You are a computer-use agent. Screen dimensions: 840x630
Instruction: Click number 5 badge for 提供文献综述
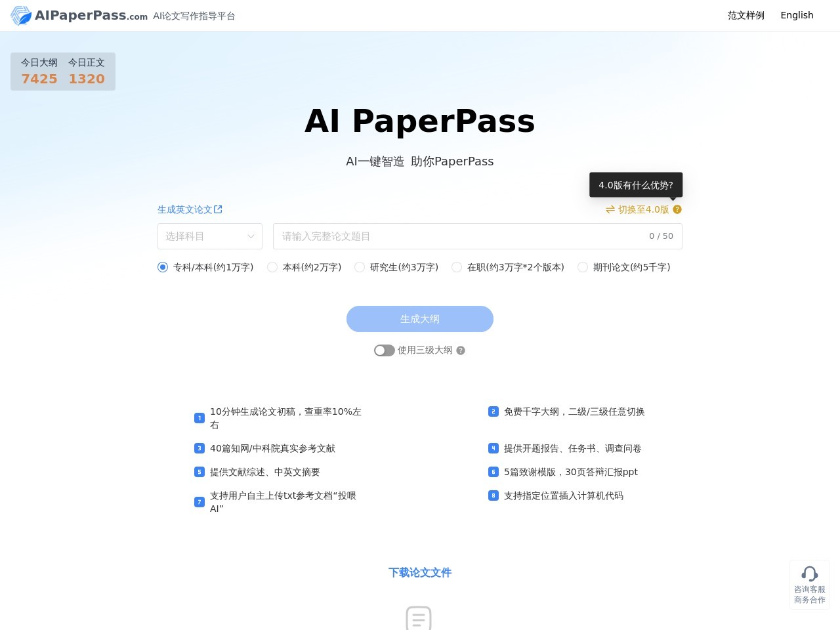click(199, 472)
